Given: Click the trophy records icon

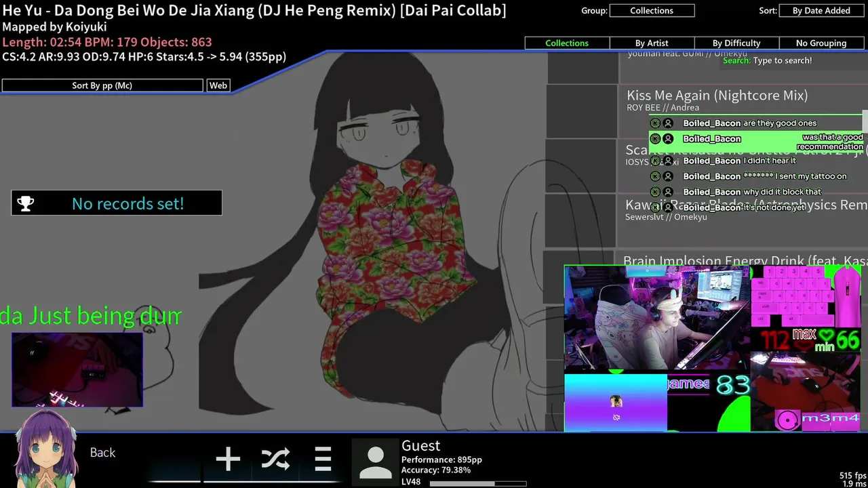Looking at the screenshot, I should [x=26, y=203].
